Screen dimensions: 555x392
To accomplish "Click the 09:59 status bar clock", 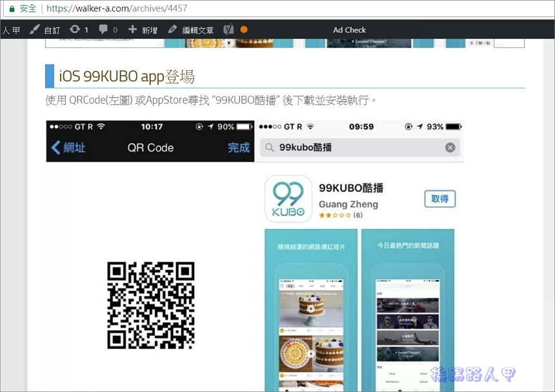I will [361, 126].
